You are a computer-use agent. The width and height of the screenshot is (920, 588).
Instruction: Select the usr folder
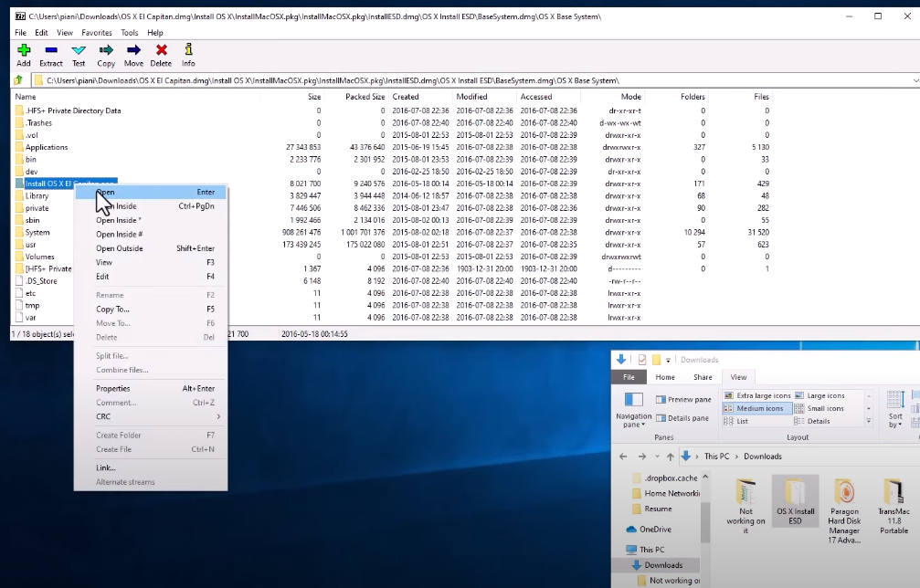coord(30,245)
